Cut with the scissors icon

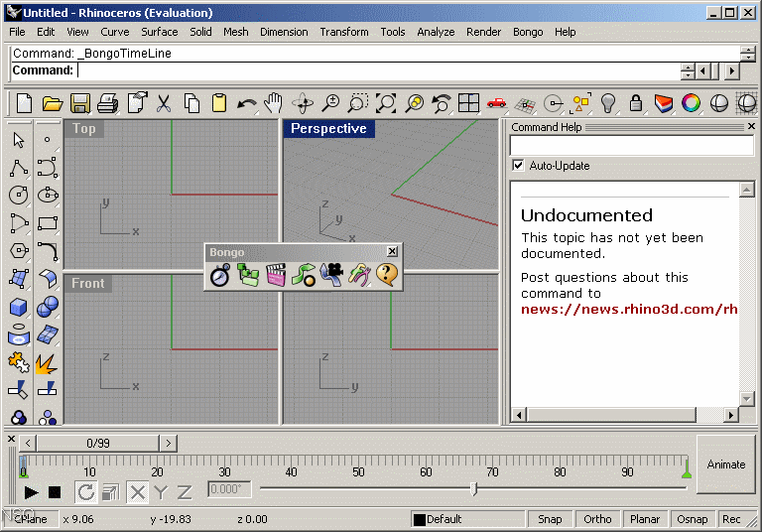(164, 103)
